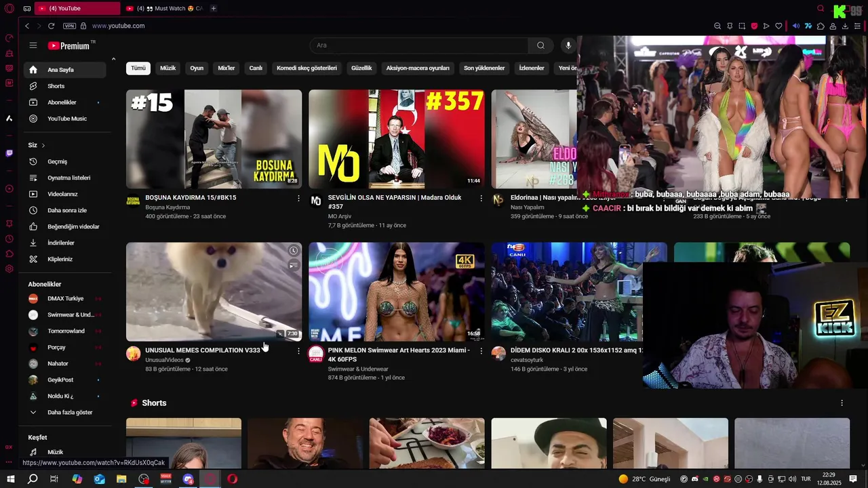
Task: Collapse sidebar with the small up-arrow scrollbar
Action: pos(113,60)
